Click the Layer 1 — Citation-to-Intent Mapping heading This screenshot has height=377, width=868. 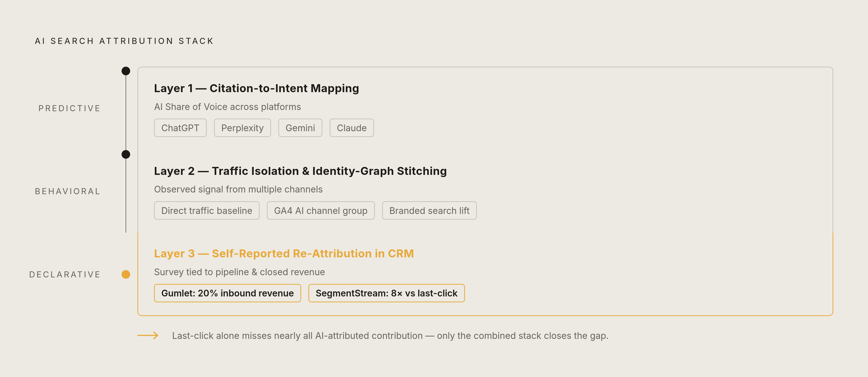[x=257, y=88]
